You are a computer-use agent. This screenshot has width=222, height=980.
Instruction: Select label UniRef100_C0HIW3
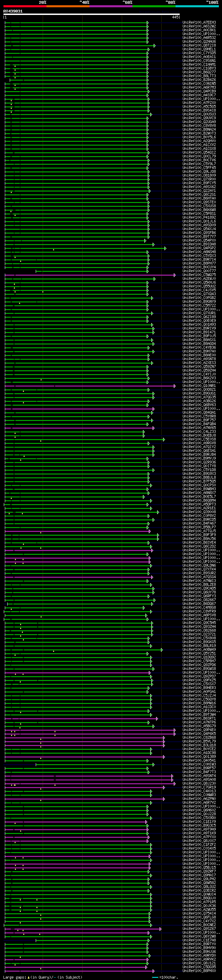[x=199, y=764]
